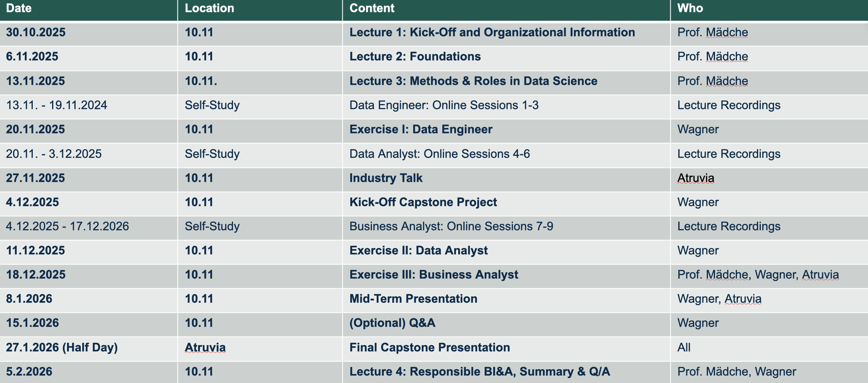The height and width of the screenshot is (383, 868).
Task: Click "Atruvia" in the Location column
Action: click(205, 347)
